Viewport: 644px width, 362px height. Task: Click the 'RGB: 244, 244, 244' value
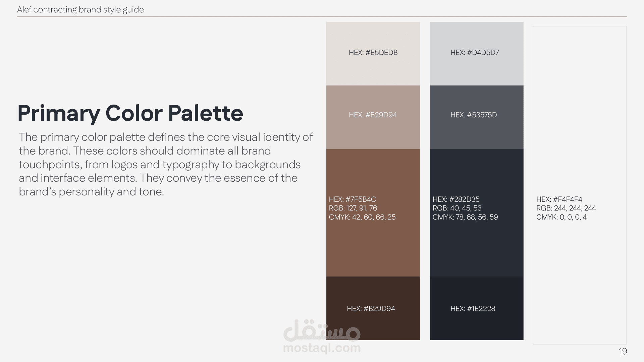click(x=566, y=208)
